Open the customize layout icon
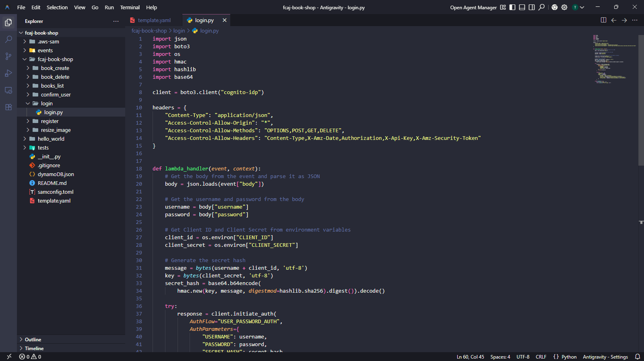The image size is (644, 361). [503, 7]
